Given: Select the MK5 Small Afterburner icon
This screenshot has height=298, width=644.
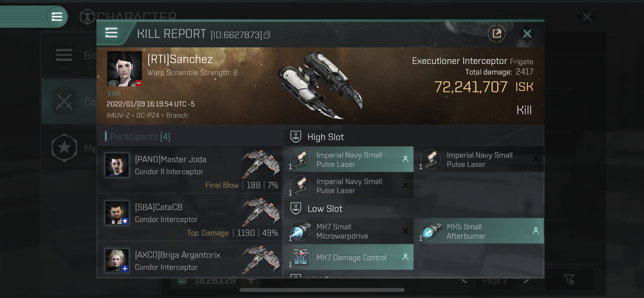Looking at the screenshot, I should (x=431, y=230).
